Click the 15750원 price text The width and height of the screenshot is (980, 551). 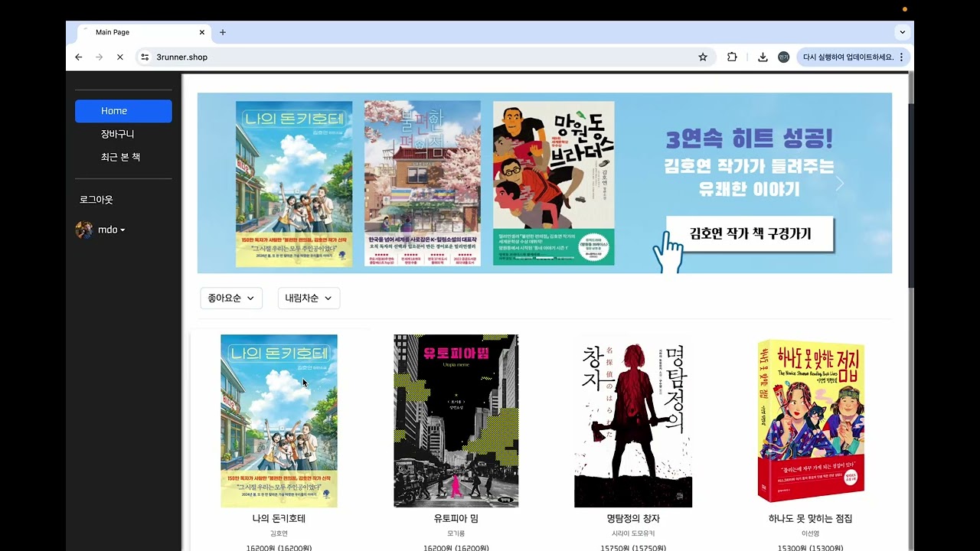[x=633, y=548]
